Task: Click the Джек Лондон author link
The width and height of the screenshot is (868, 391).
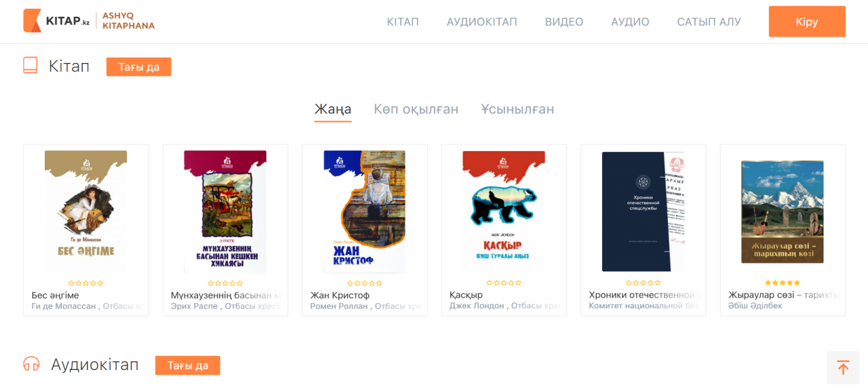Action: coord(477,306)
